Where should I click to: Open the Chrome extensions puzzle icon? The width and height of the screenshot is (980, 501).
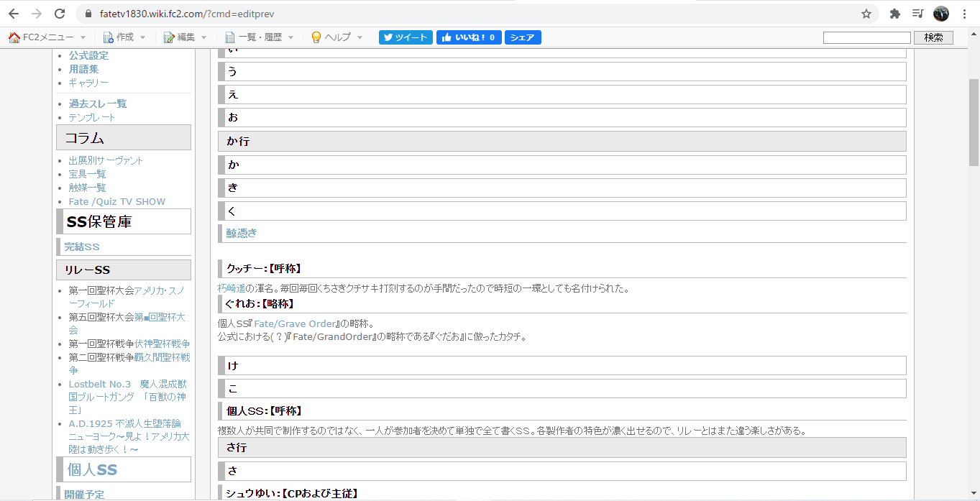click(895, 14)
